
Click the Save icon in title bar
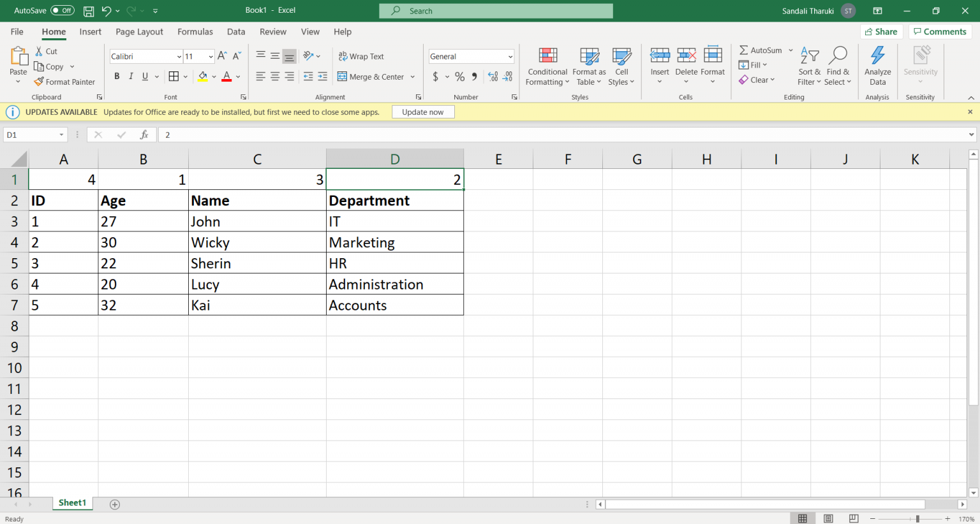click(x=89, y=11)
